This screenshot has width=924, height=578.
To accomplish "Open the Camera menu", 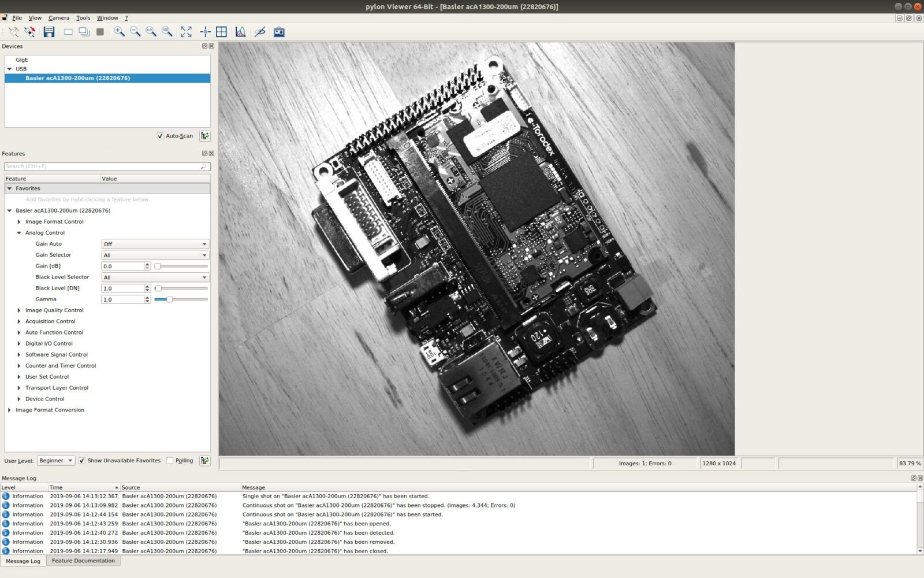I will tap(58, 18).
